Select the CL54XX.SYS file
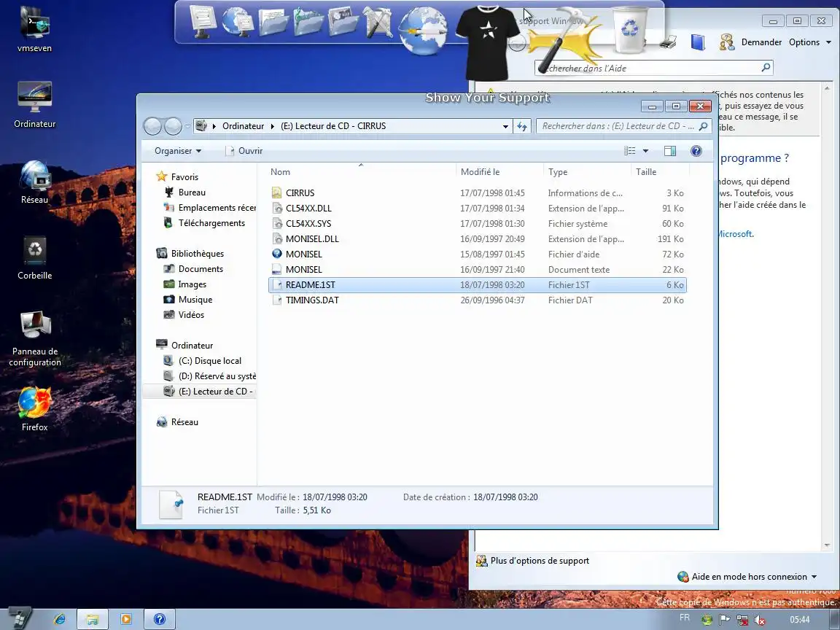This screenshot has height=630, width=840. [477, 224]
